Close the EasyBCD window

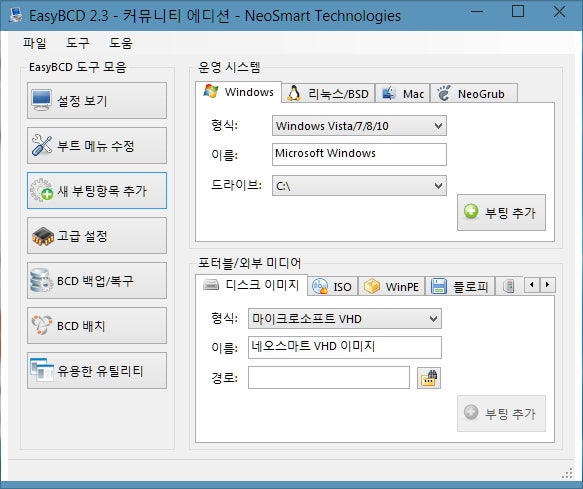point(559,12)
